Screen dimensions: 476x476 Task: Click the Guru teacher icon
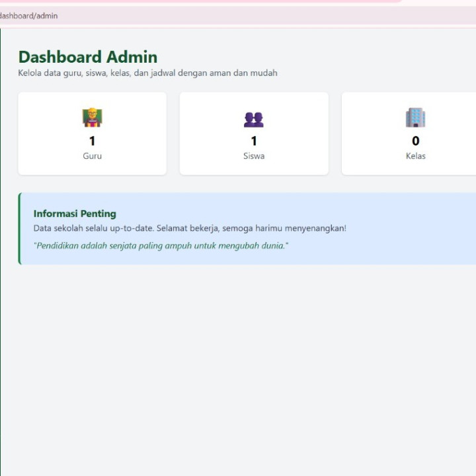92,118
